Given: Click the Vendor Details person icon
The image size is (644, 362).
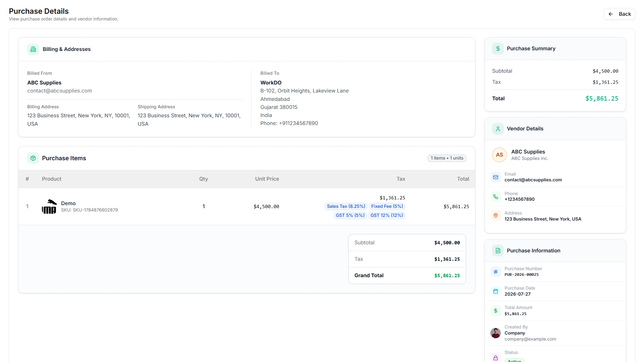Looking at the screenshot, I should pyautogui.click(x=498, y=129).
